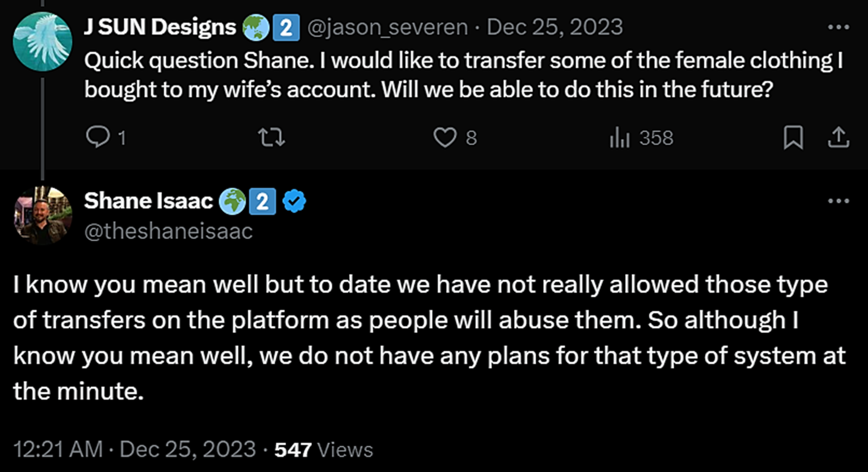Share the J SUN Designs tweet
The height and width of the screenshot is (472, 868).
(838, 137)
